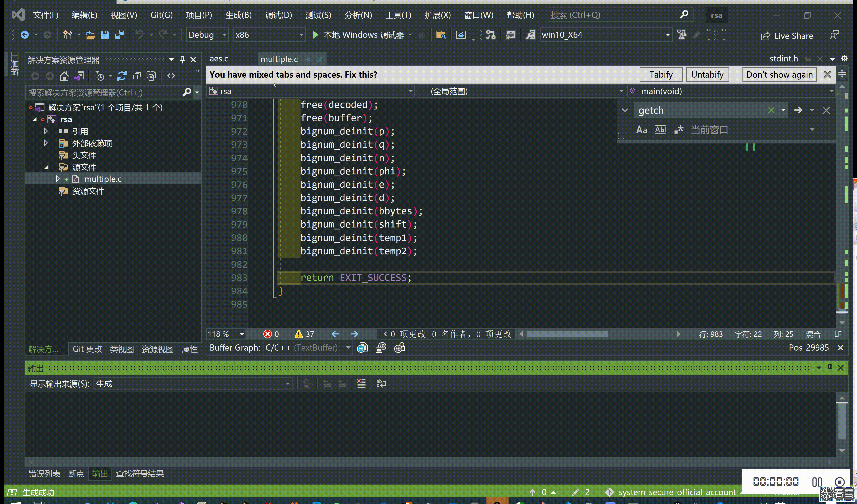Toggle word wrap in the Output panel
The image size is (857, 504).
tap(381, 384)
